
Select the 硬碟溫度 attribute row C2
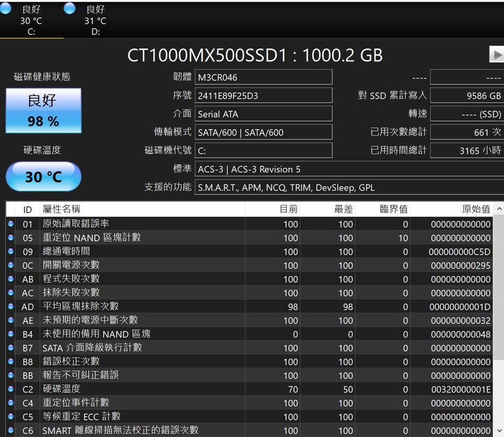pyautogui.click(x=249, y=389)
